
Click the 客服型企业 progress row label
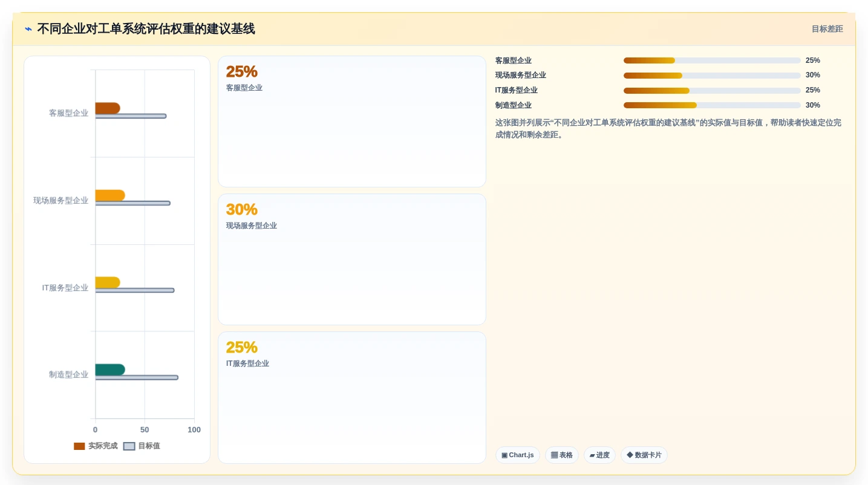[514, 60]
